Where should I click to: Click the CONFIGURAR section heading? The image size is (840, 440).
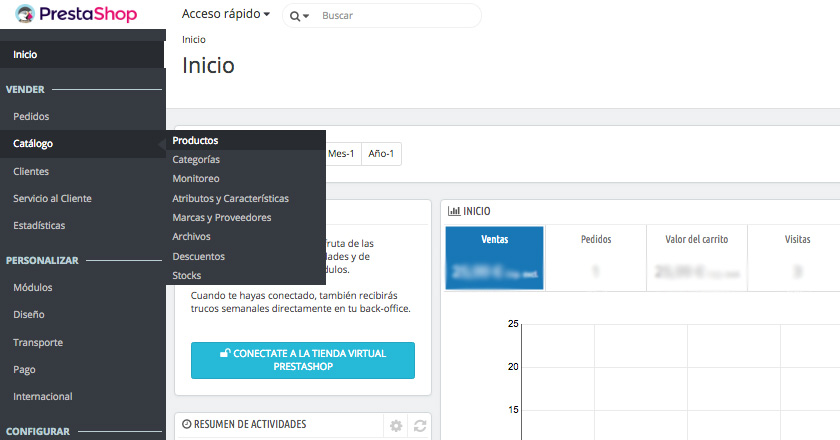tap(38, 431)
